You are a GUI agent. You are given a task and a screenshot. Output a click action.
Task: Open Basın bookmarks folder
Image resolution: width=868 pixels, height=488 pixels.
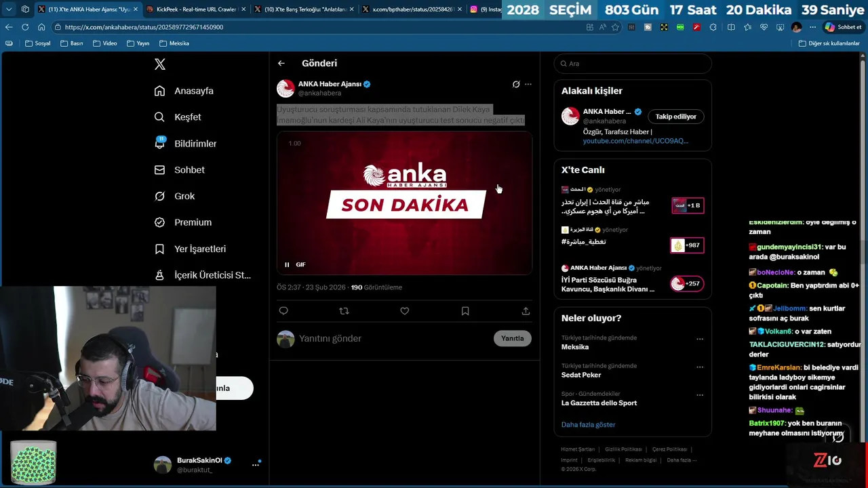pyautogui.click(x=71, y=43)
